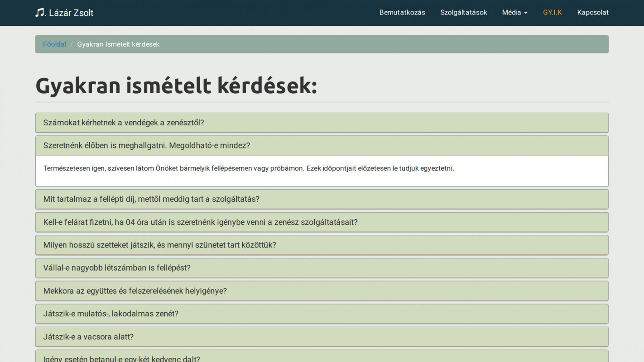
Task: Show answer for 'Vállal-e nagyobb létszámban' question
Action: pos(117,268)
